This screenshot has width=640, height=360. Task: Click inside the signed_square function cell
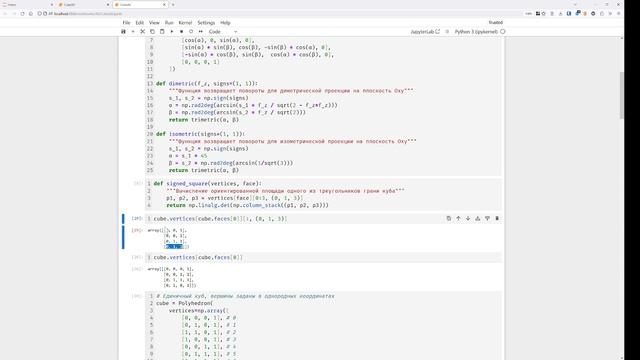323,194
